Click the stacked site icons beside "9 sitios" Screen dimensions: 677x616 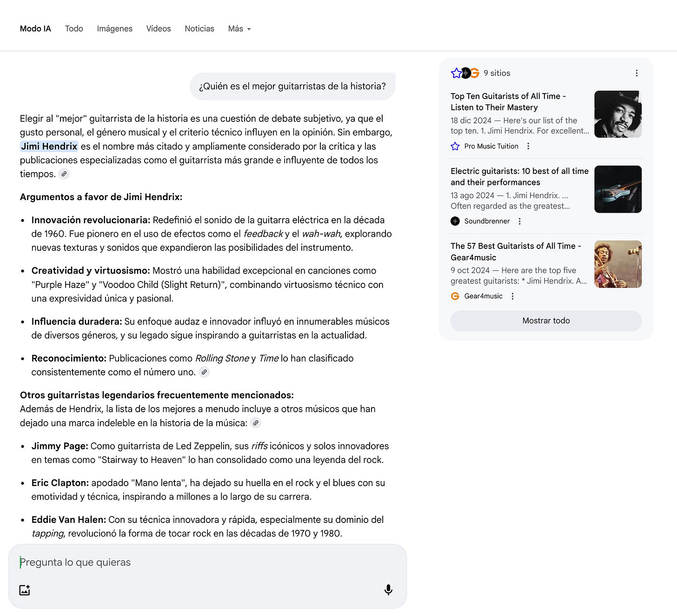point(465,73)
